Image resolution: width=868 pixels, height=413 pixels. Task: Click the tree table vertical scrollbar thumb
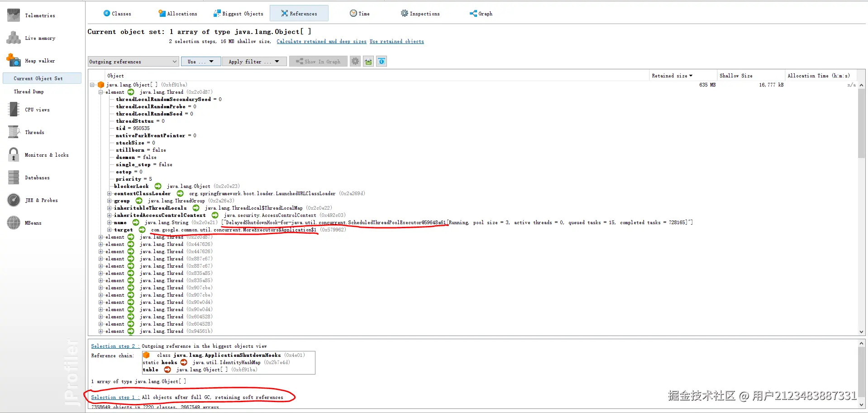click(861, 123)
